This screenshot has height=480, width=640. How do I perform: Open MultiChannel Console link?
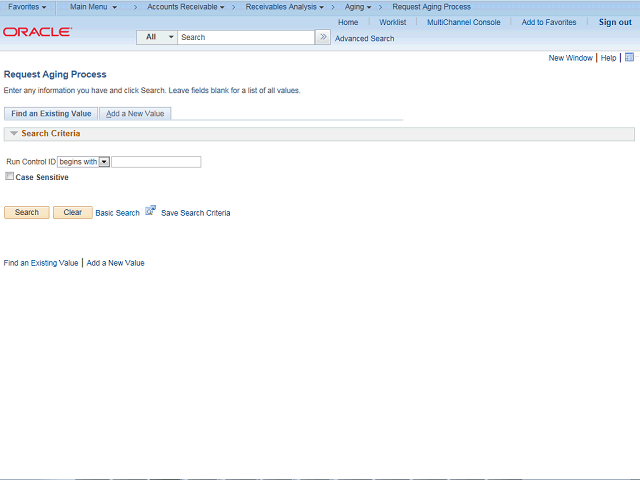[464, 22]
